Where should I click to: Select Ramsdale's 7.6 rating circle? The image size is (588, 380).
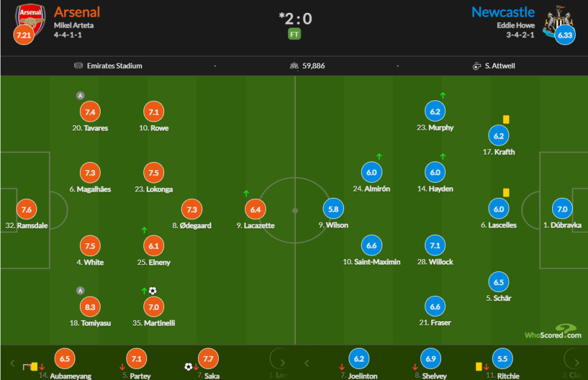[x=26, y=210]
